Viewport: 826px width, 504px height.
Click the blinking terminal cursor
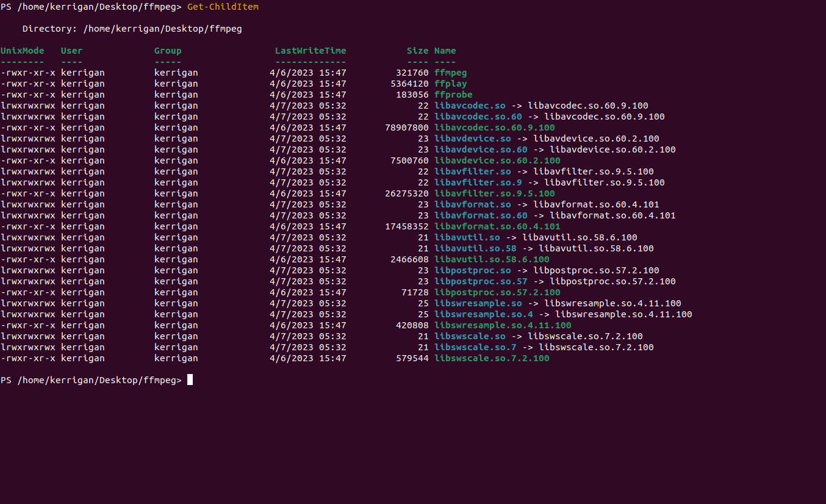190,379
